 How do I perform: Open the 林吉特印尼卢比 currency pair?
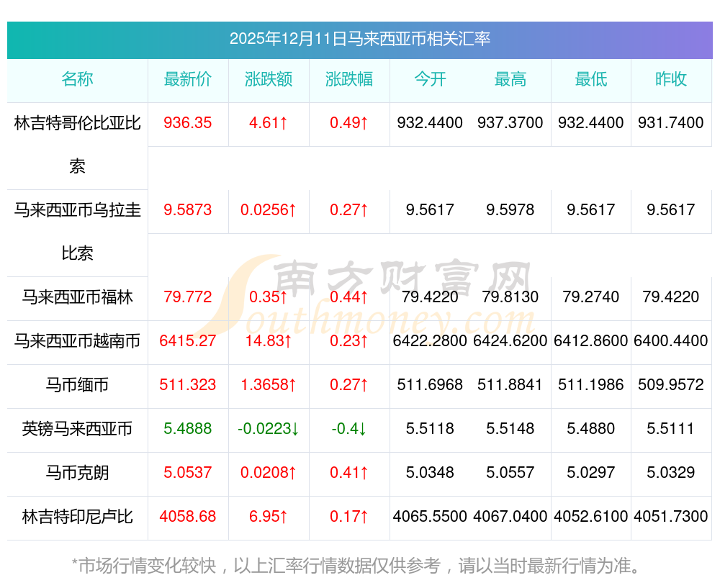pos(77,517)
